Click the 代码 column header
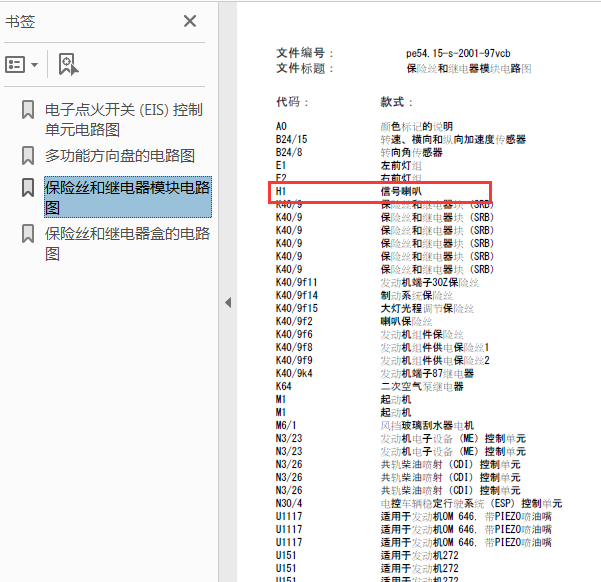601x582 pixels. (x=292, y=102)
